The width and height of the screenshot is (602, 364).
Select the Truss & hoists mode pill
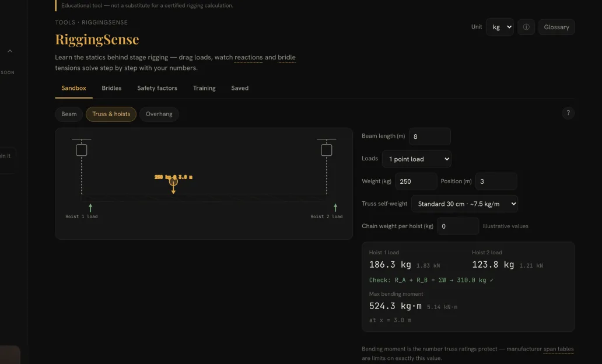pyautogui.click(x=111, y=114)
